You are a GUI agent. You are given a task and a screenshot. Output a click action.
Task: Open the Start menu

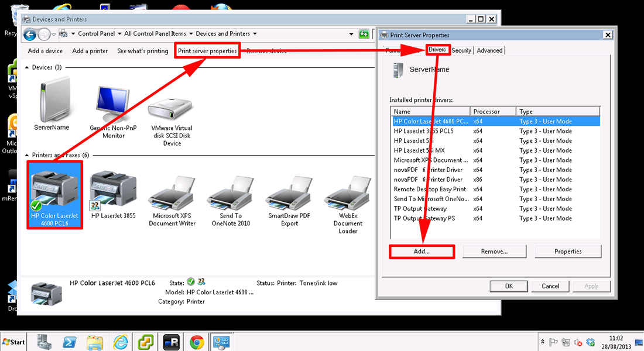13,342
